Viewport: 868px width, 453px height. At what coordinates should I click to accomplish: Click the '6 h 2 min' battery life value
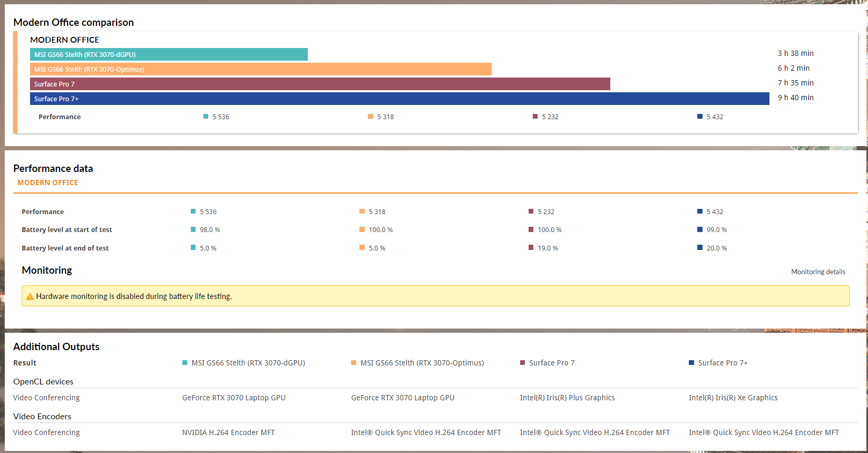pos(794,68)
